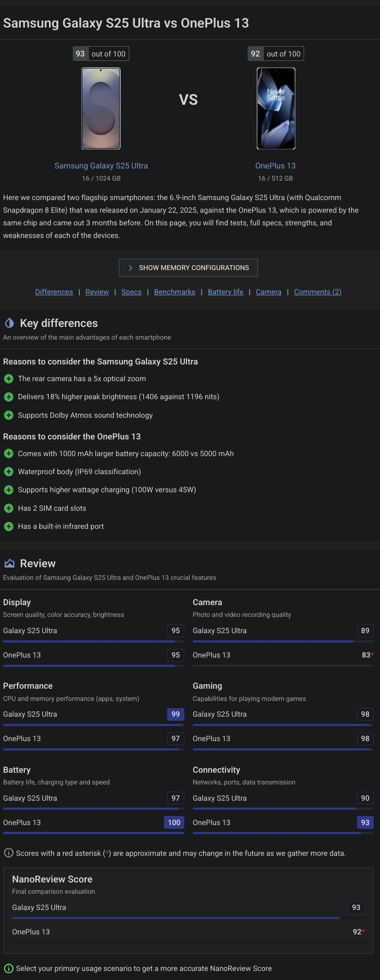Click Camera score 83 for OnePlus 13

(367, 655)
